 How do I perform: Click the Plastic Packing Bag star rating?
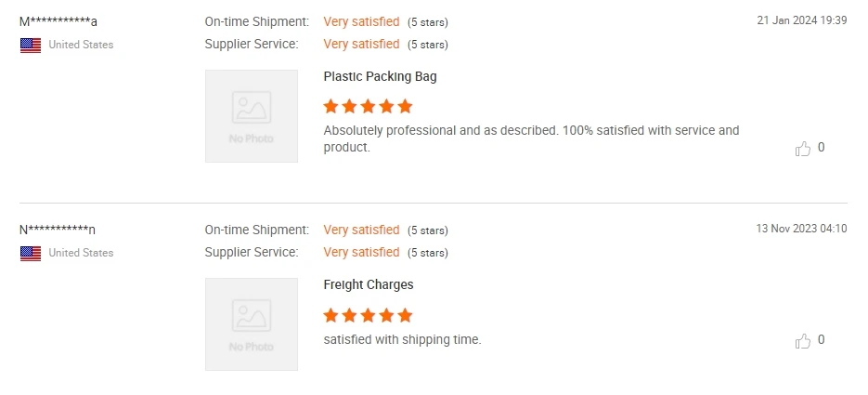tap(368, 107)
